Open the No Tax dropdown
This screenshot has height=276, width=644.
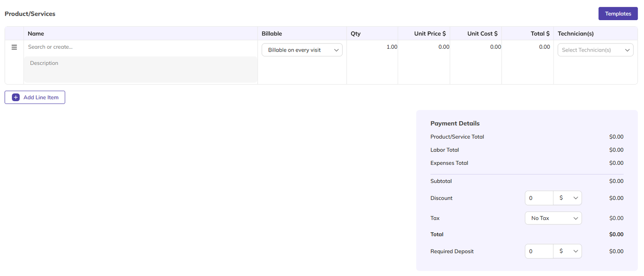click(553, 218)
